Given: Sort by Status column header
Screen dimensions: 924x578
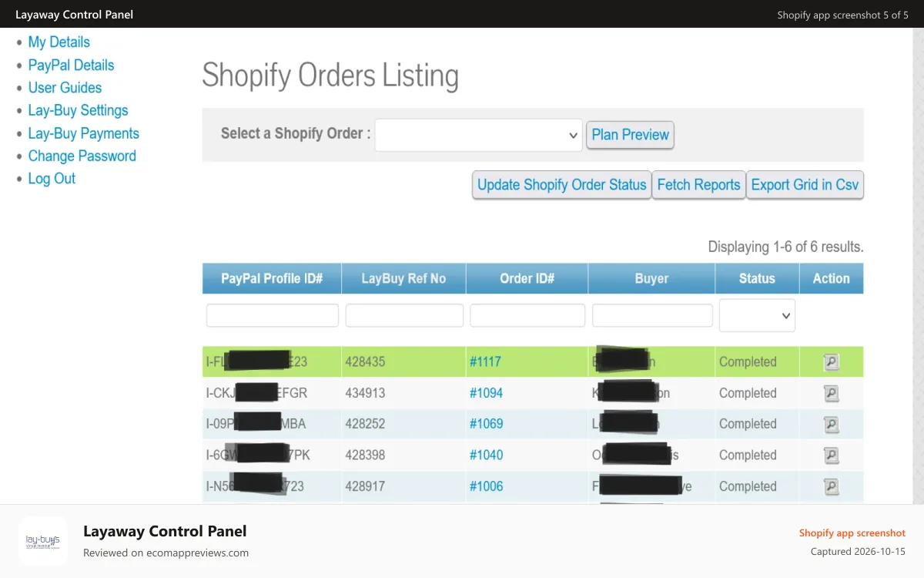Looking at the screenshot, I should click(x=757, y=279).
